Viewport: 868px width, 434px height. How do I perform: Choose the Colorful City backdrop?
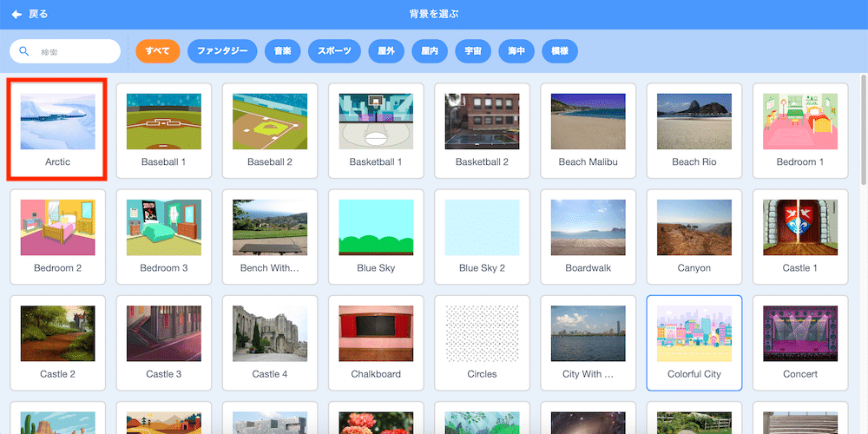(694, 343)
